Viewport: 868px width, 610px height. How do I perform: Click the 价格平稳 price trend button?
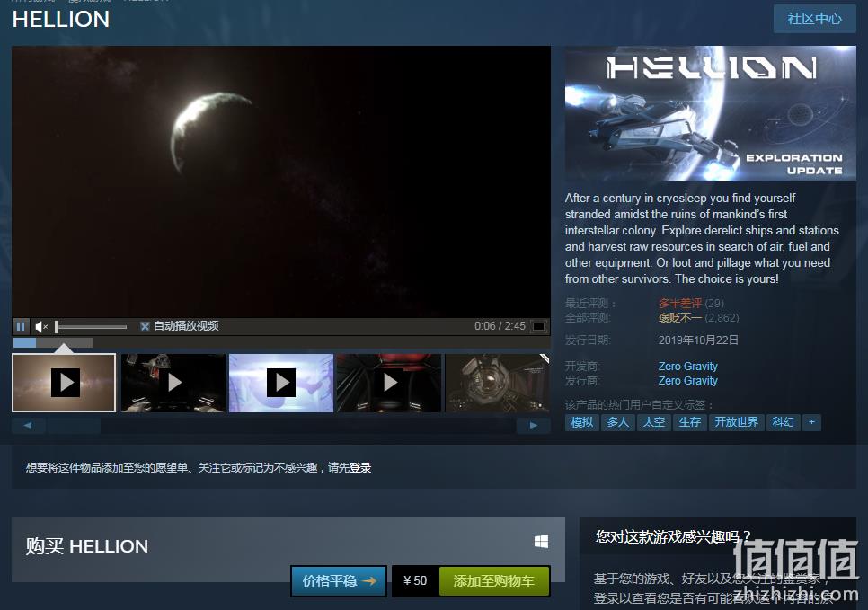coord(339,580)
